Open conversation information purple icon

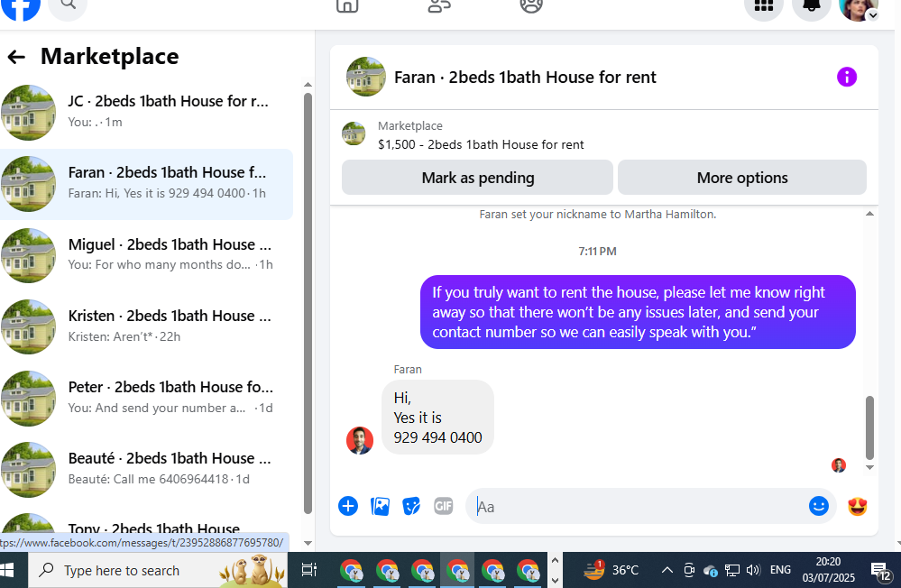coord(846,77)
